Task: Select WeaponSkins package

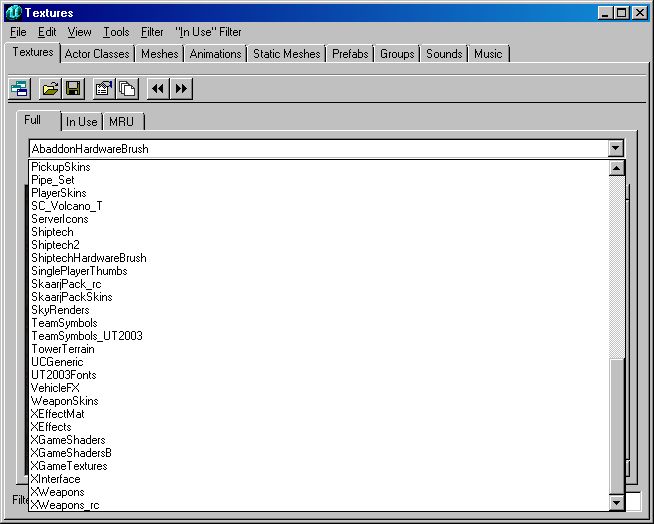Action: (319, 401)
